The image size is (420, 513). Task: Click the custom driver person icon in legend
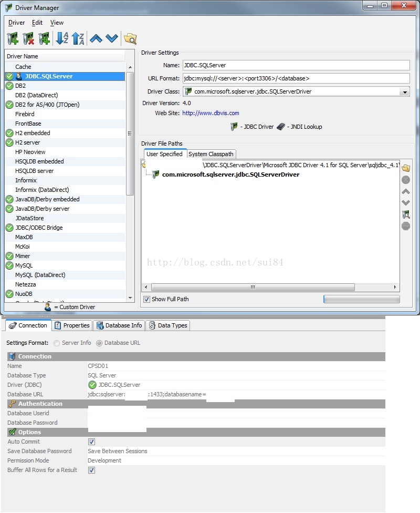coord(48,307)
